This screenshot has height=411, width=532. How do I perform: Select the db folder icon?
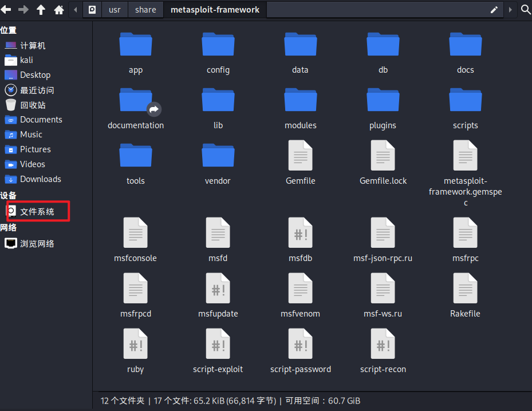[x=383, y=44]
